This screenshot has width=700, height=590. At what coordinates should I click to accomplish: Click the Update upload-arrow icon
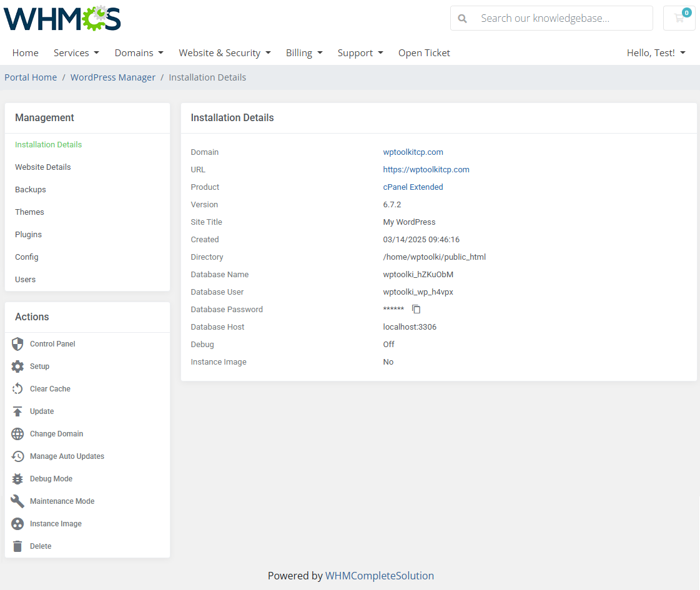click(17, 411)
